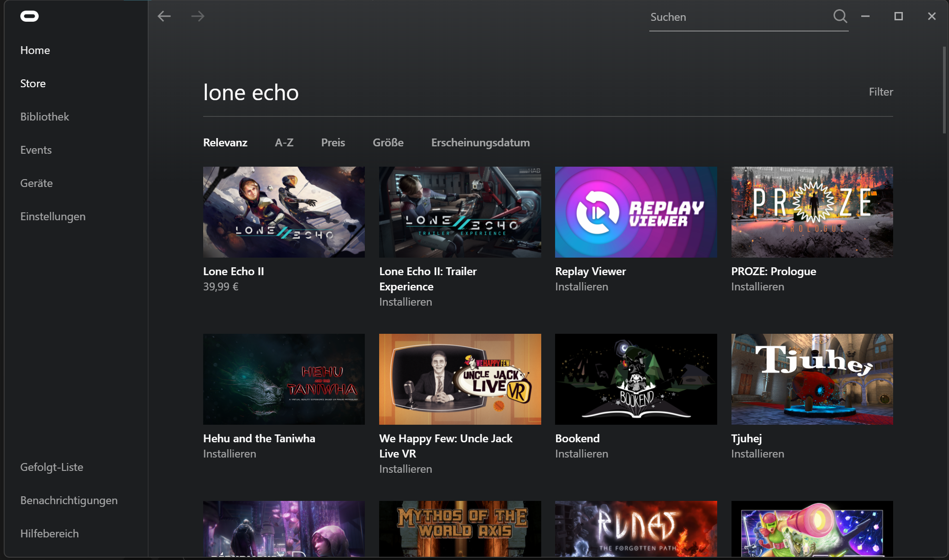Open the Mythos of the World Axis thumbnail
This screenshot has height=560, width=949.
[460, 529]
